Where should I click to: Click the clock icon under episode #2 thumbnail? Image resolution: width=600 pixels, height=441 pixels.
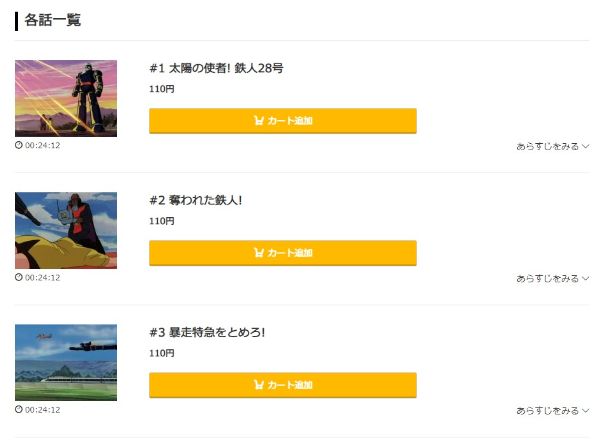(19, 277)
